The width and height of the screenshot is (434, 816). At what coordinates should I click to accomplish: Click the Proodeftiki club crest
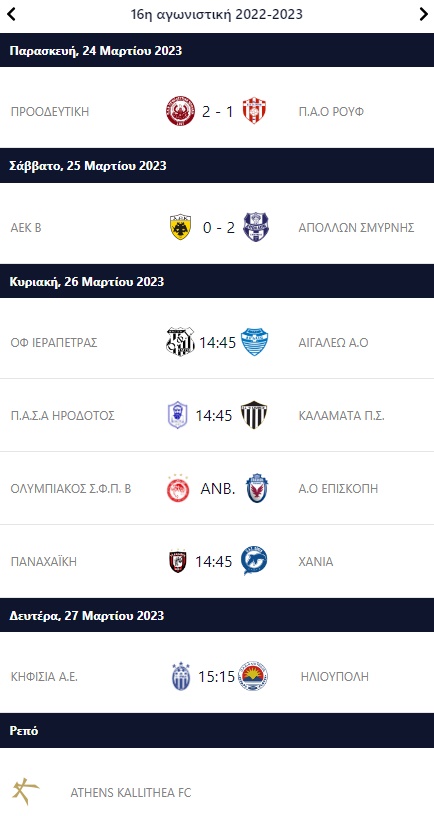[x=181, y=111]
